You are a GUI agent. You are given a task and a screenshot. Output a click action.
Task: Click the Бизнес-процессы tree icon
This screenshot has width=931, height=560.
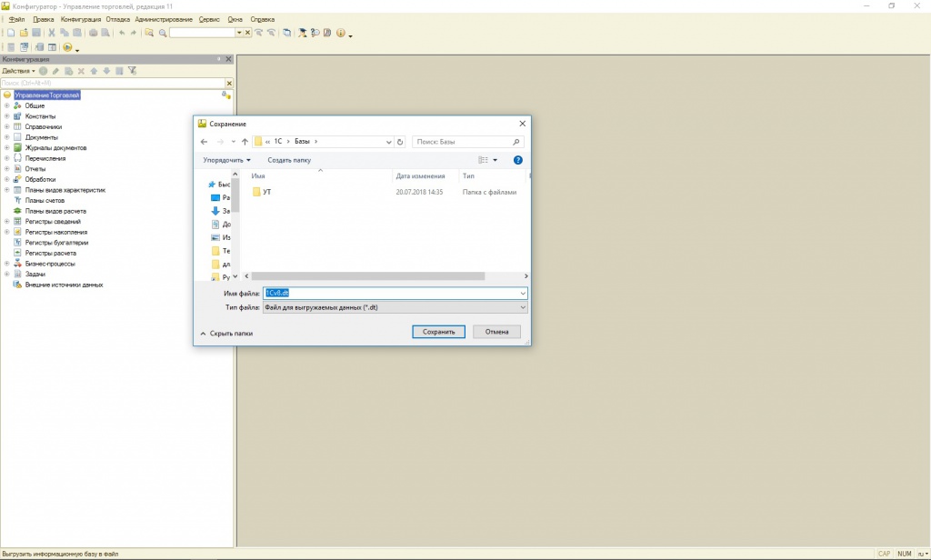pos(17,264)
